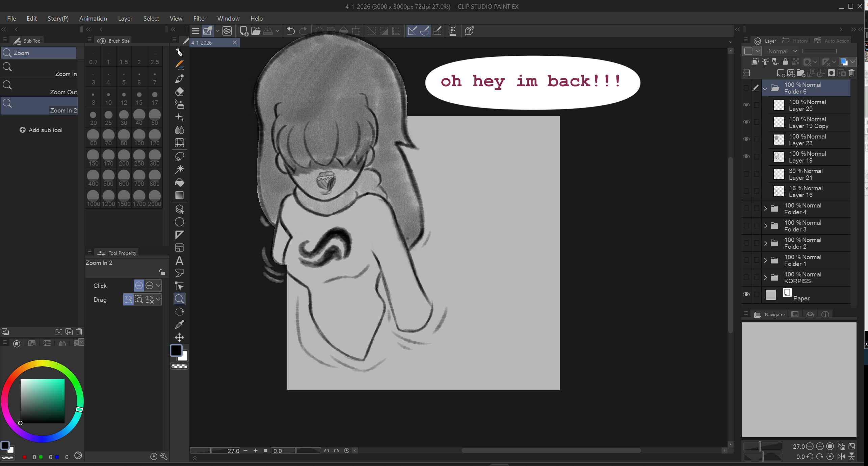Select the Figure ellipse tool

pos(179,222)
